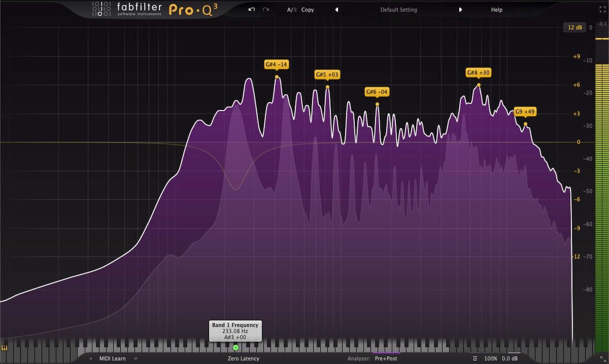609x364 pixels.
Task: Click the G9 +49 peak marker
Action: (x=525, y=112)
